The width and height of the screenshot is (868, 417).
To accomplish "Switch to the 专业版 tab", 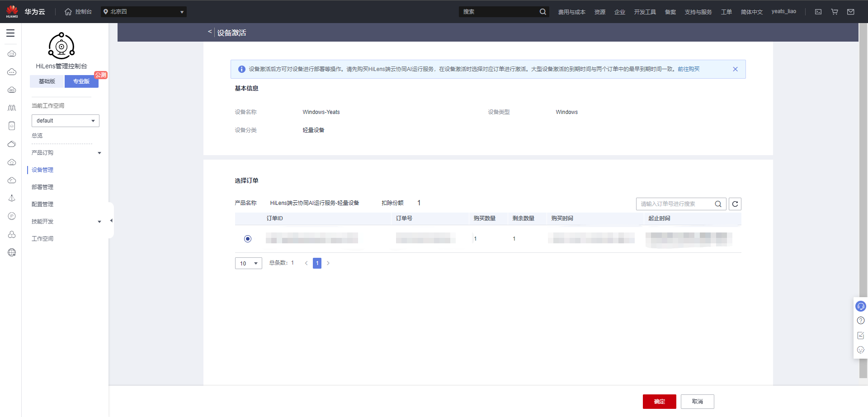I will click(81, 81).
